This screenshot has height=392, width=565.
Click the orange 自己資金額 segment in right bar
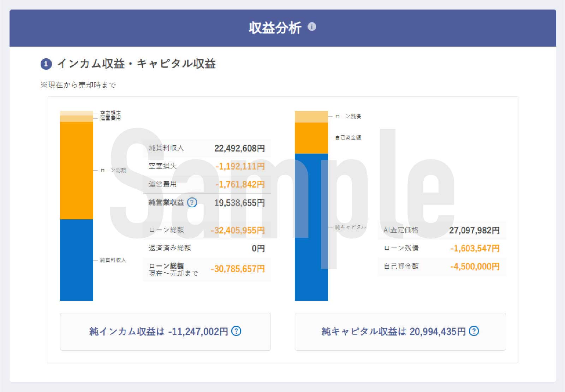pyautogui.click(x=311, y=138)
